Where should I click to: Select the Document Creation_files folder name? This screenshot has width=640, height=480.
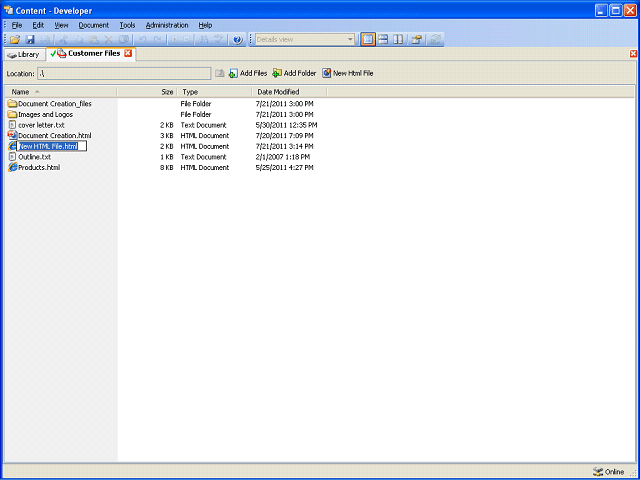click(x=55, y=104)
